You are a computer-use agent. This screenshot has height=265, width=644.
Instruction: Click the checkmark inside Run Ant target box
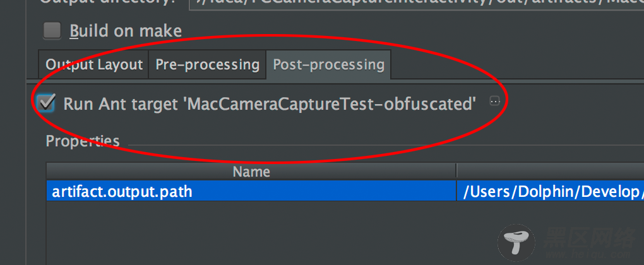47,102
